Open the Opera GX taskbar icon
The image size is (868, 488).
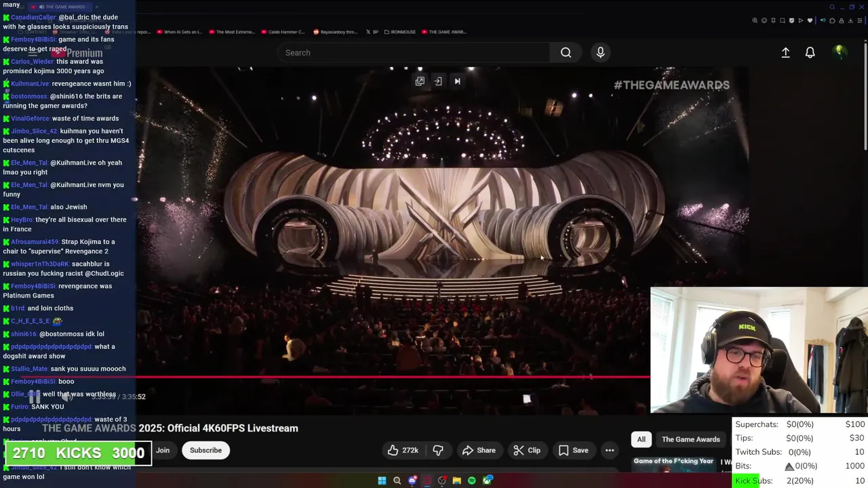pos(427,481)
